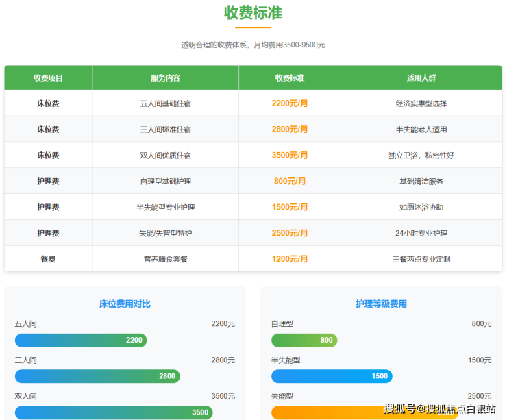Click the 三人间 2800 progress bar
This screenshot has width=507, height=420.
click(x=97, y=376)
